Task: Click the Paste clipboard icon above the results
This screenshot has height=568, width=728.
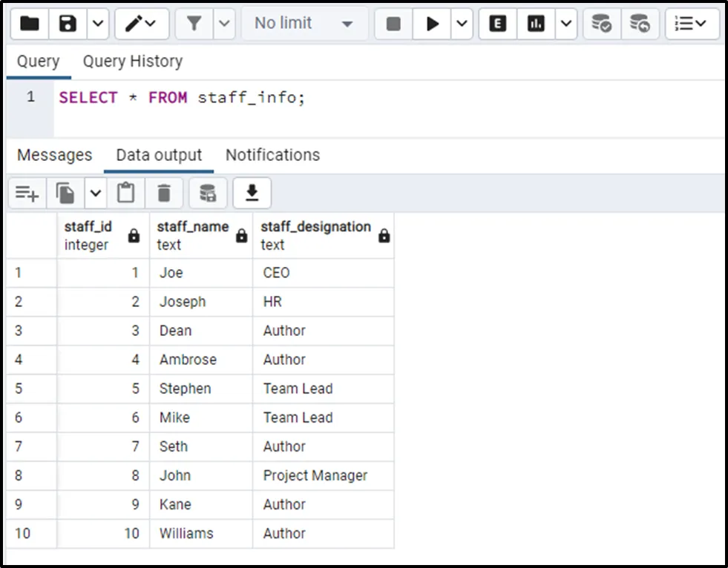Action: [x=126, y=194]
